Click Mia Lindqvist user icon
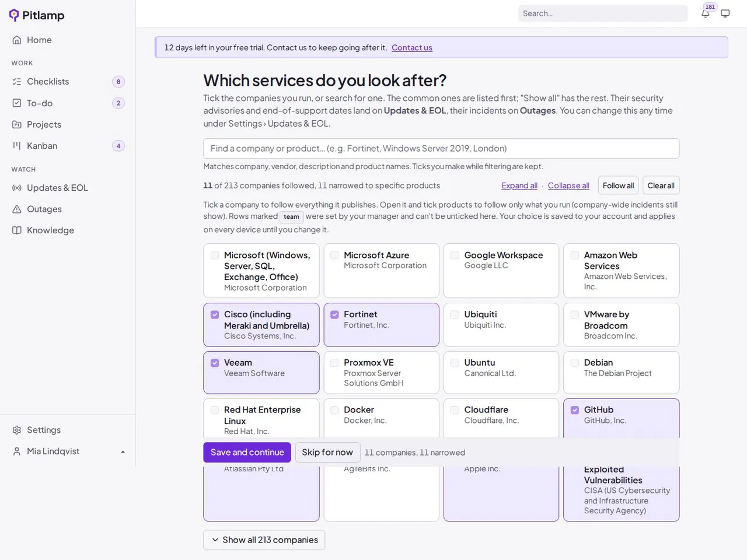Viewport: 747px width, 560px height. point(17,452)
